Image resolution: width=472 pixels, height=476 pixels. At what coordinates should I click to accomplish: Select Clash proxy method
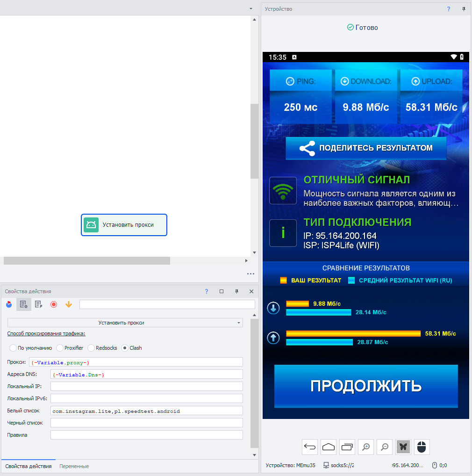pos(125,348)
